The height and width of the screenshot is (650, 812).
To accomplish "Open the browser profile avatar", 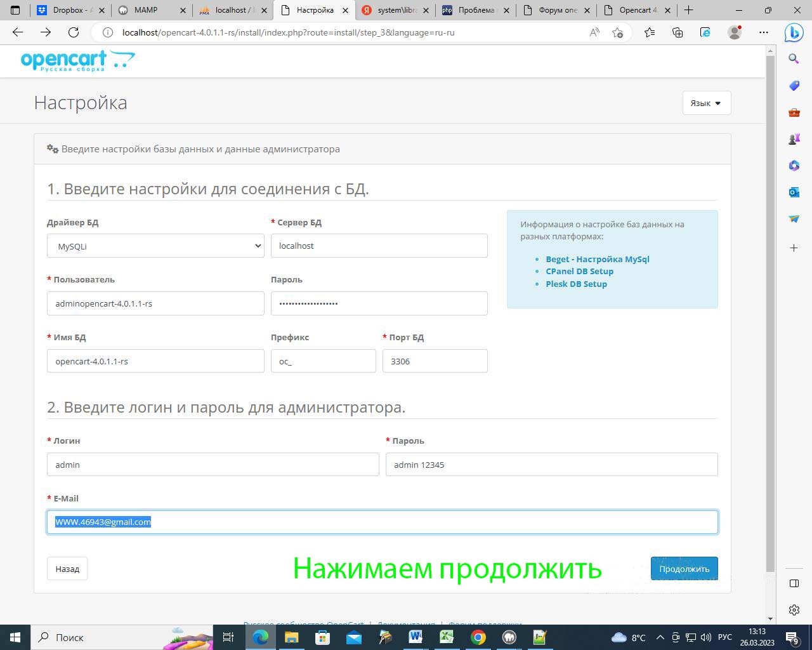I will (x=735, y=32).
